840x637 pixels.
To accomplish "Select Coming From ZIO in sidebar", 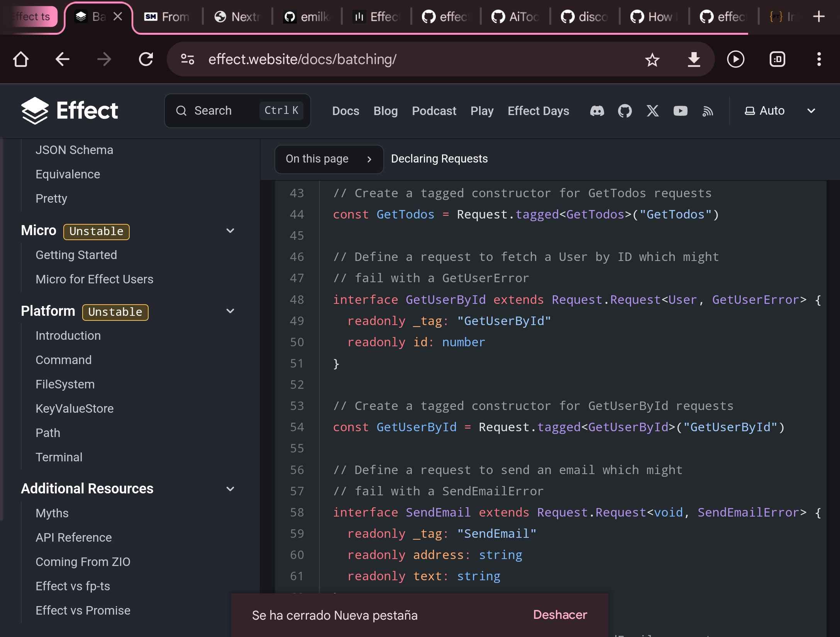I will click(83, 562).
